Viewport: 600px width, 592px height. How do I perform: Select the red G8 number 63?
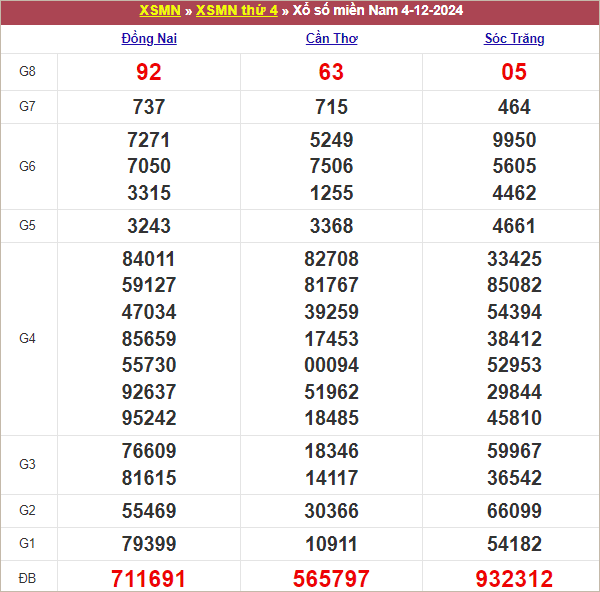pyautogui.click(x=331, y=72)
